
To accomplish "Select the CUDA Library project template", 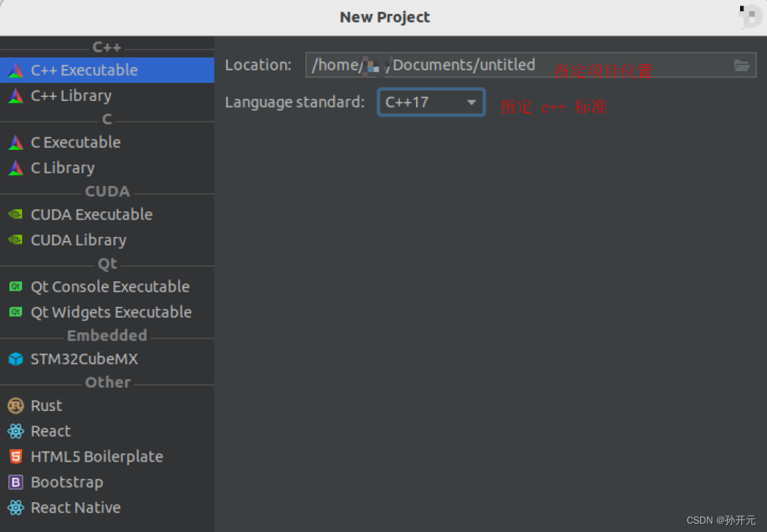I will click(x=78, y=240).
